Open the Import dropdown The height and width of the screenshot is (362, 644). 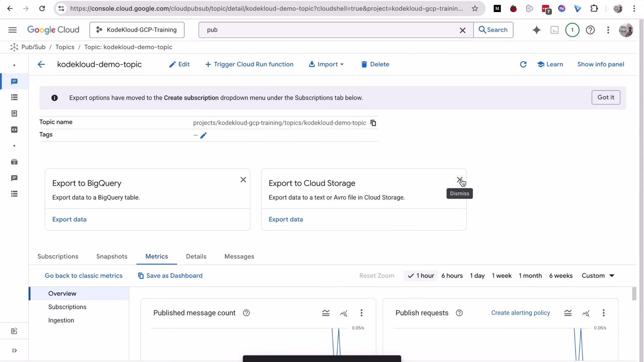pyautogui.click(x=326, y=64)
